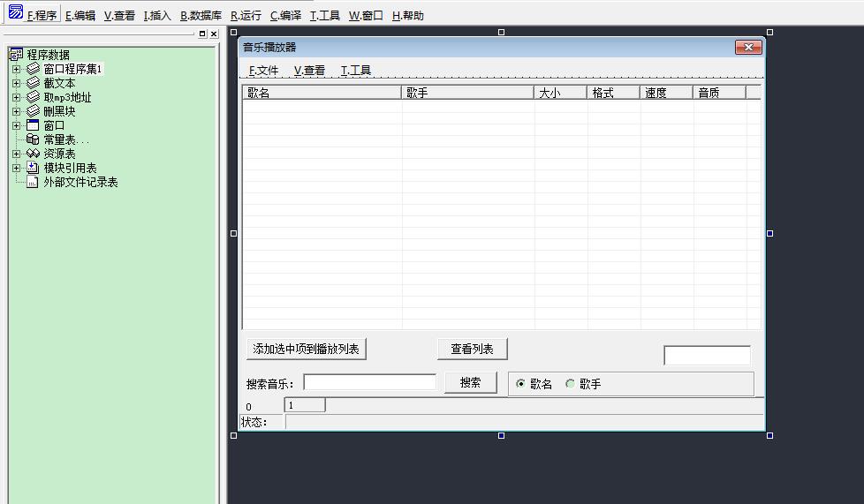Open the 常量表 constants icon

[33, 139]
